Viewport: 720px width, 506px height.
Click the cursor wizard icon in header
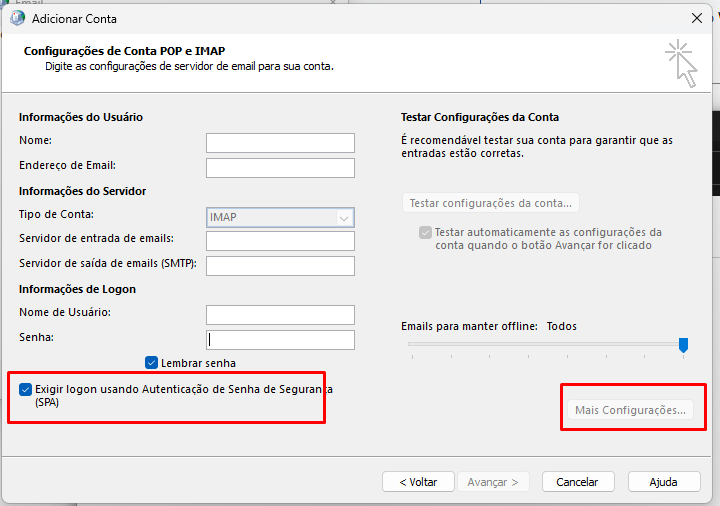pos(681,63)
